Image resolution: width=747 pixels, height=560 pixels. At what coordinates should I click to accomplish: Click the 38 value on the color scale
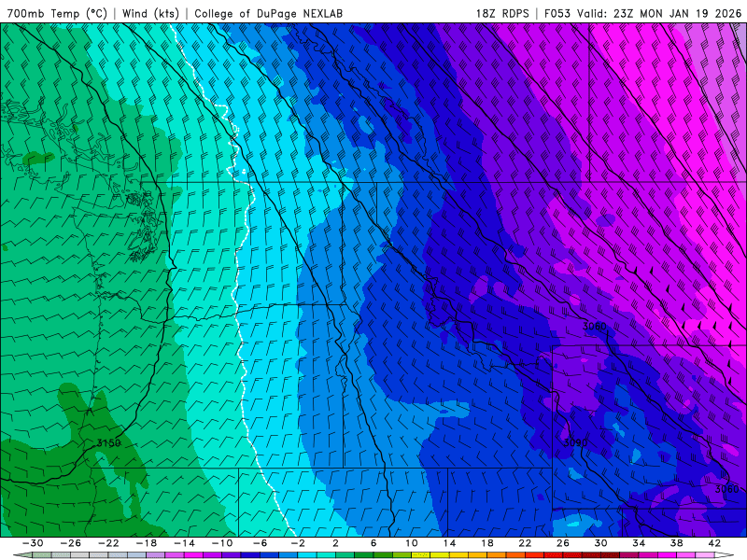pyautogui.click(x=676, y=543)
